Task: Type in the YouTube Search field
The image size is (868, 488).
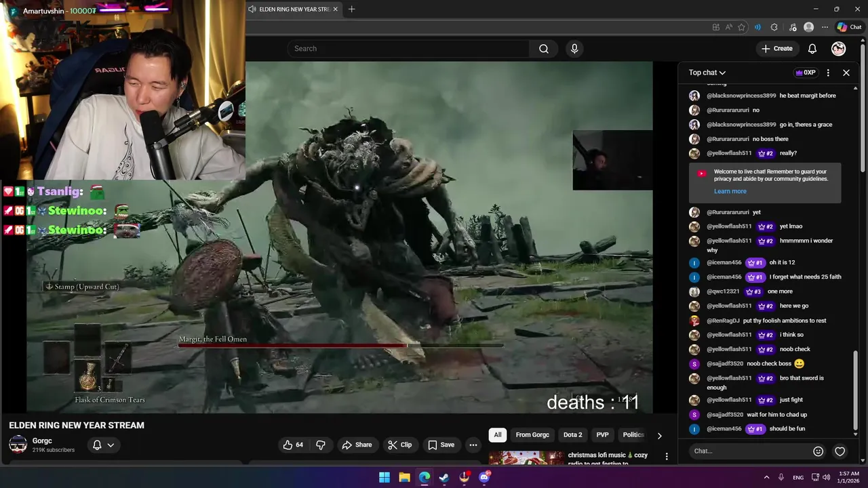Action: tap(408, 49)
